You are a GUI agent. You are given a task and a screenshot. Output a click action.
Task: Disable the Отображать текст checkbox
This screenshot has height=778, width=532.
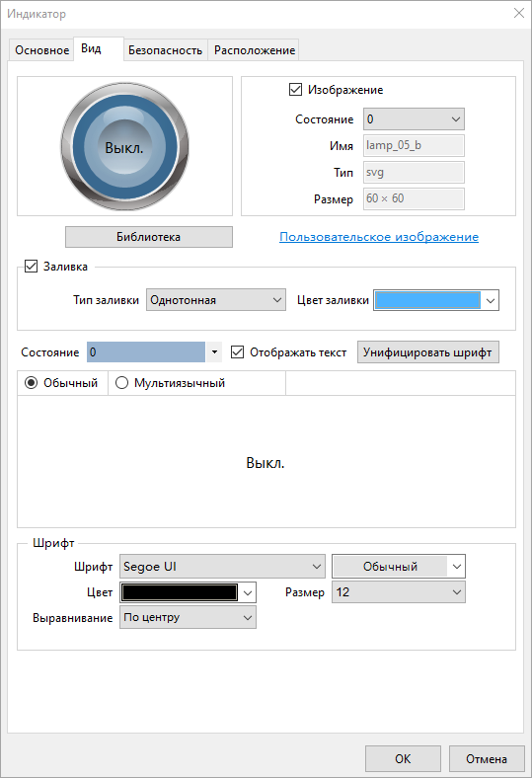238,352
